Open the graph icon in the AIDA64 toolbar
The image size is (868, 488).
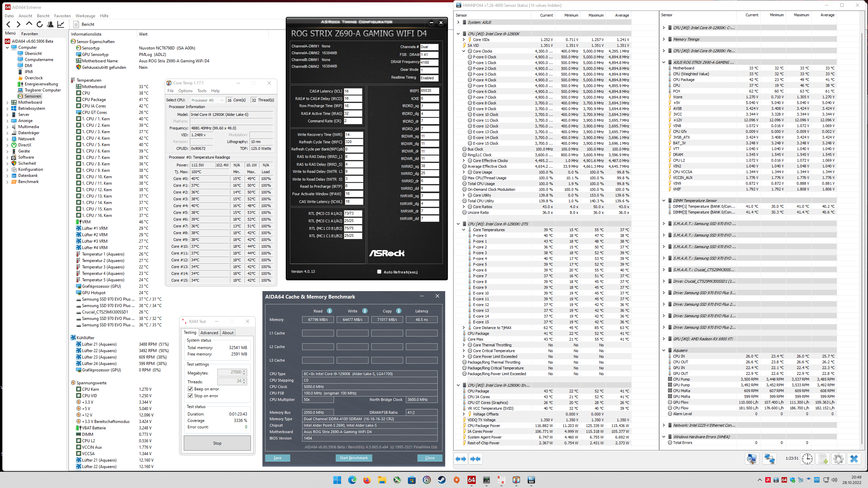(61, 24)
